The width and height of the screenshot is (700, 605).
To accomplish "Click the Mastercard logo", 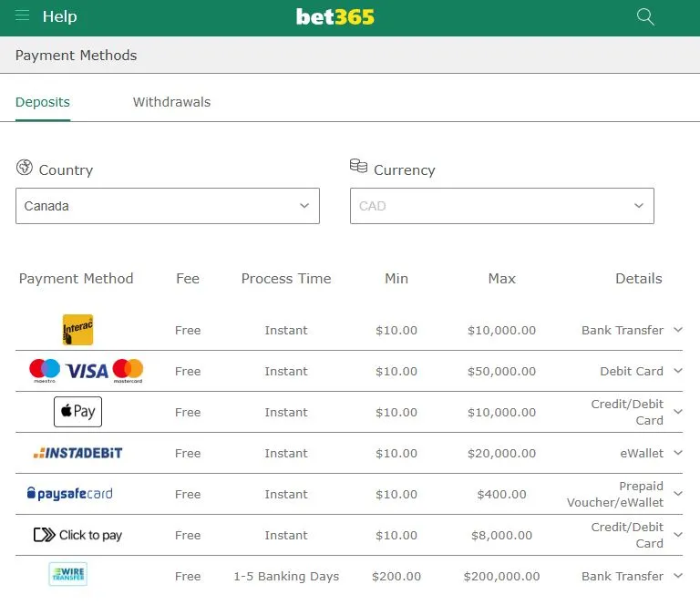I will [128, 371].
